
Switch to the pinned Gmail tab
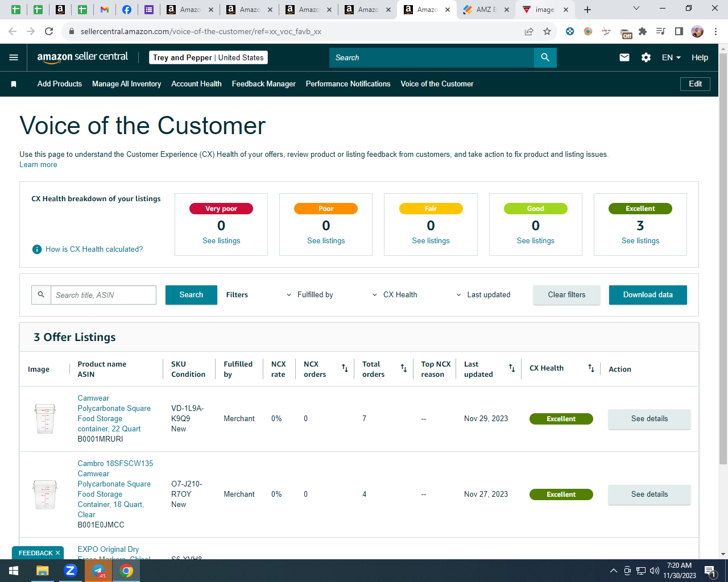(x=105, y=10)
